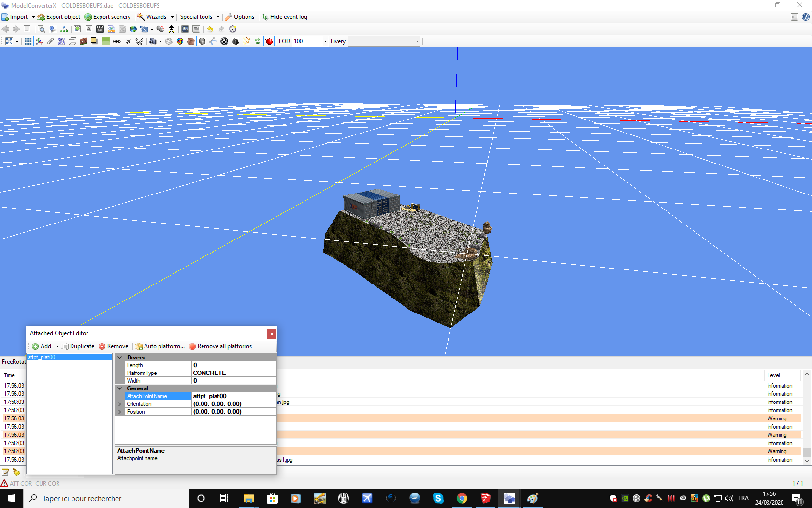Click the clapperboard animation icon
Image resolution: width=812 pixels, height=508 pixels.
click(100, 29)
